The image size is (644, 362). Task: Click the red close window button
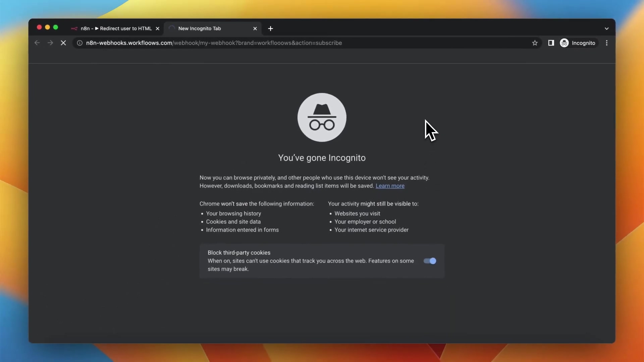pos(39,27)
